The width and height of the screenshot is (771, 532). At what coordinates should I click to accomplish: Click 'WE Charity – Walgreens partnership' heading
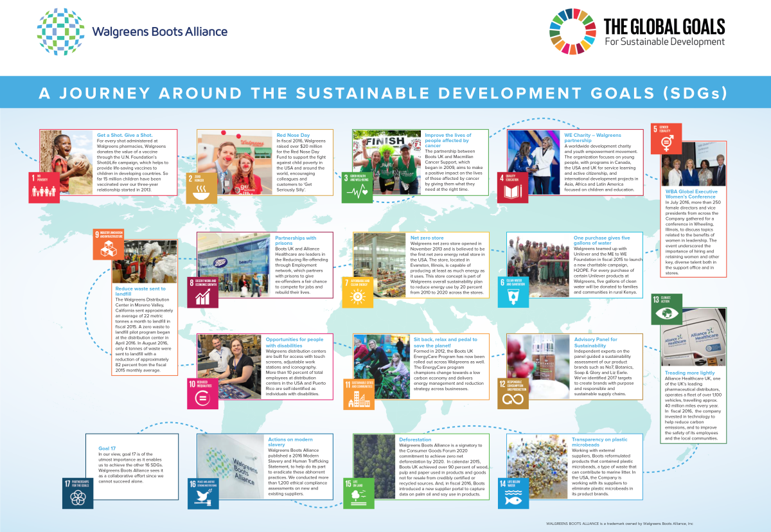[592, 138]
